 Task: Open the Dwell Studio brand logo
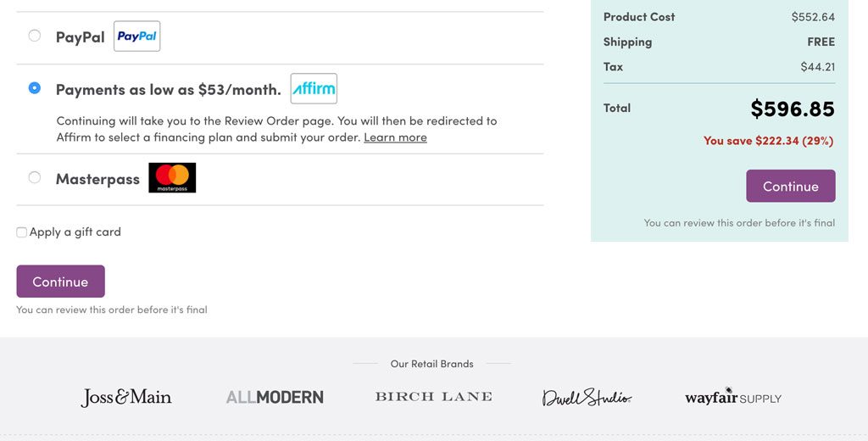click(587, 397)
